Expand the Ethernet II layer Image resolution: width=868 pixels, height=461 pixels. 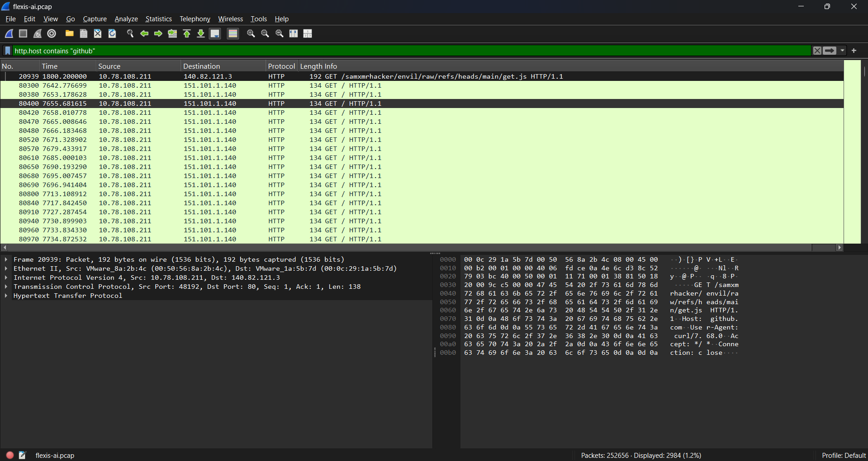6,268
